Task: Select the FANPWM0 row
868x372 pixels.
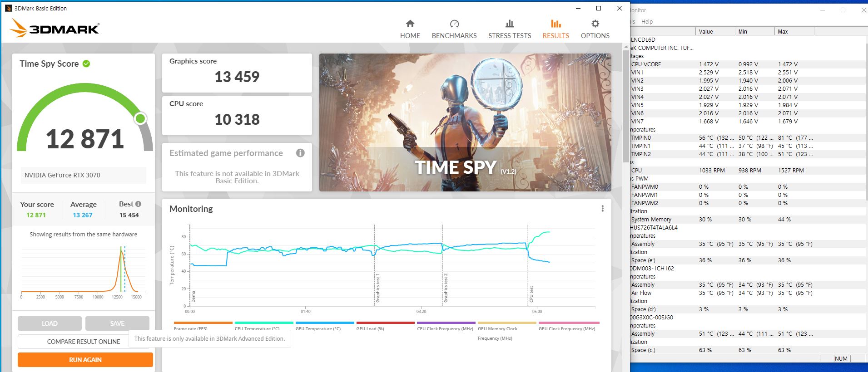Action: (x=748, y=187)
